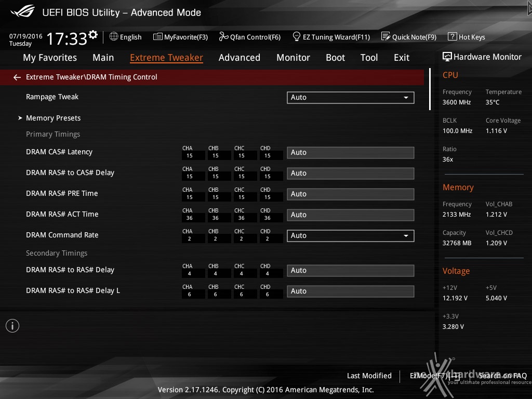Click the Memory Frequency value 2133 MHz
This screenshot has height=399, width=532.
click(457, 215)
